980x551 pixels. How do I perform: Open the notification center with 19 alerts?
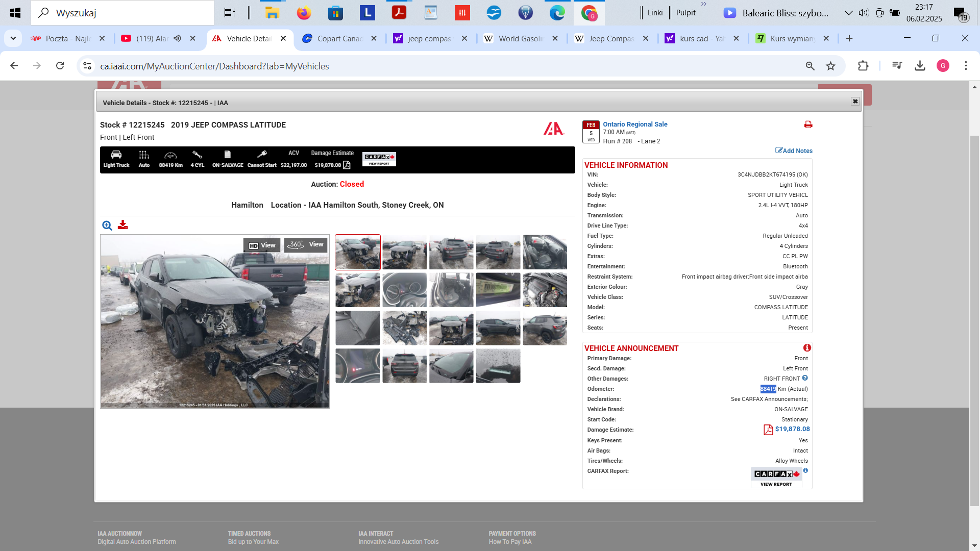coord(961,14)
